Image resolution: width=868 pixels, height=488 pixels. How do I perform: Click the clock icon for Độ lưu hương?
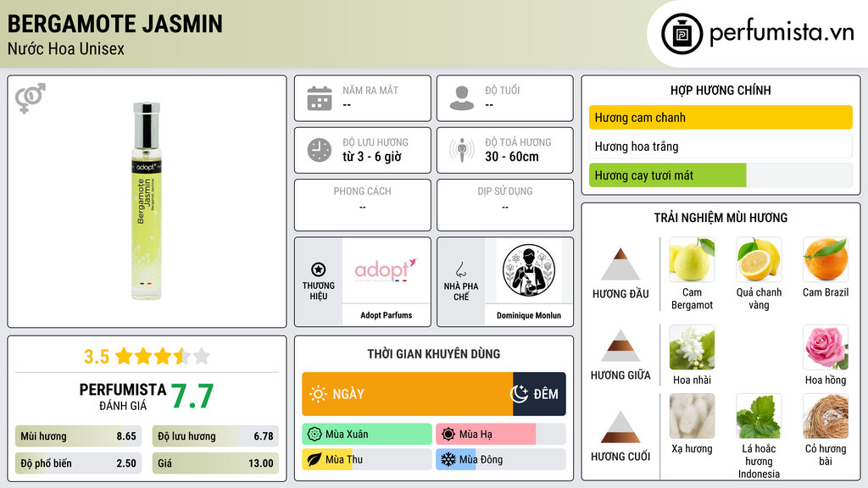pos(320,150)
